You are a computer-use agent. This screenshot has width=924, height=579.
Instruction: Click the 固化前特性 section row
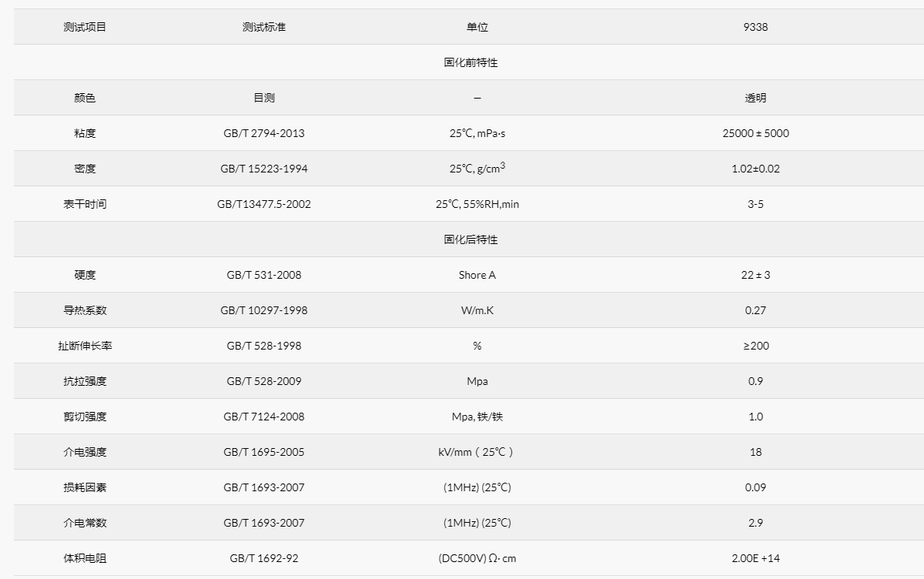click(470, 62)
